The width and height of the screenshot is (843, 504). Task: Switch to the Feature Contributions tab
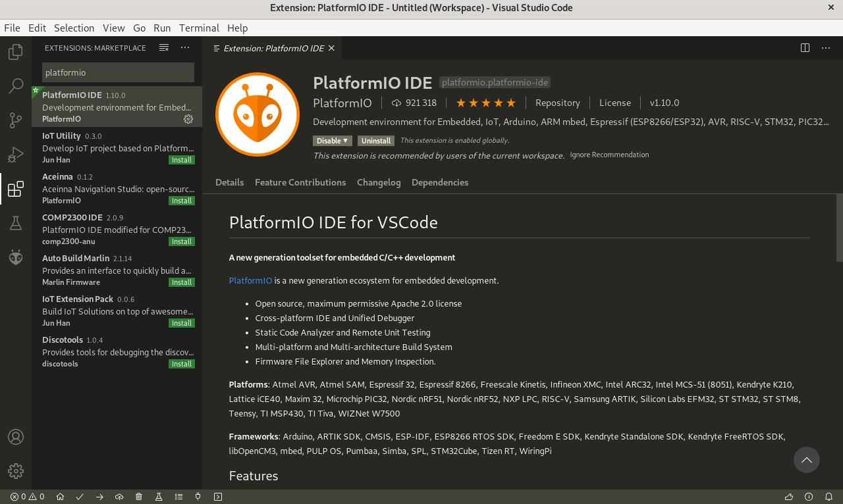(x=300, y=182)
